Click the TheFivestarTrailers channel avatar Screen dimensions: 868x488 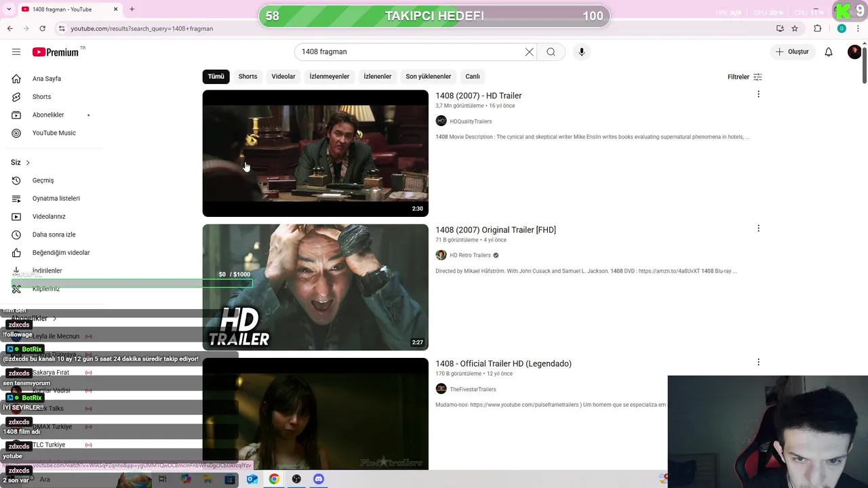[x=441, y=389]
